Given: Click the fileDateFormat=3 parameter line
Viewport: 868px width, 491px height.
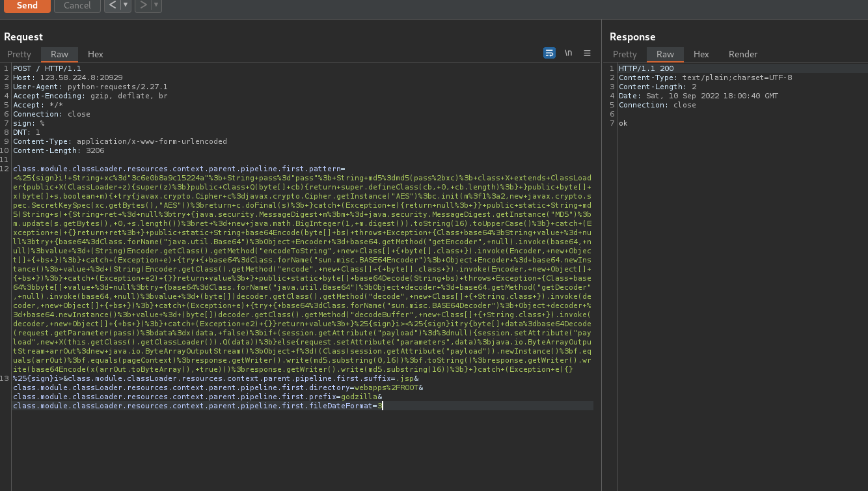Looking at the screenshot, I should (x=198, y=406).
